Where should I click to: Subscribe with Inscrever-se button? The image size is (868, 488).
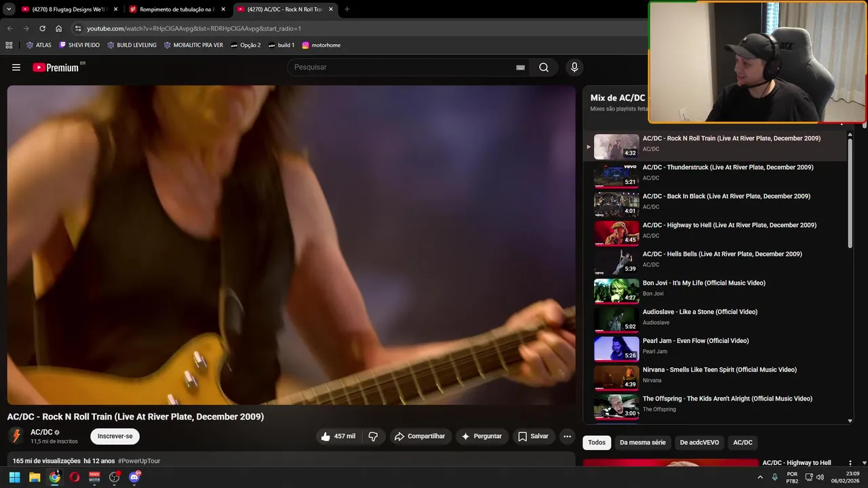click(115, 436)
